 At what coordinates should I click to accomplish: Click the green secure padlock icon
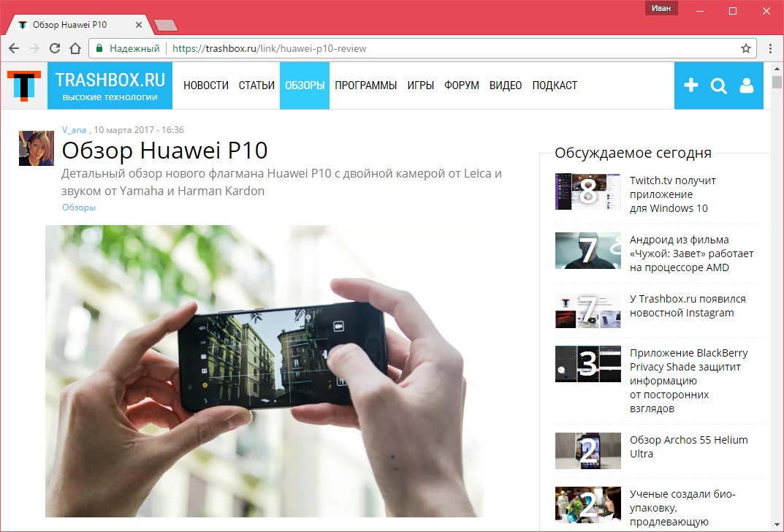click(x=99, y=48)
